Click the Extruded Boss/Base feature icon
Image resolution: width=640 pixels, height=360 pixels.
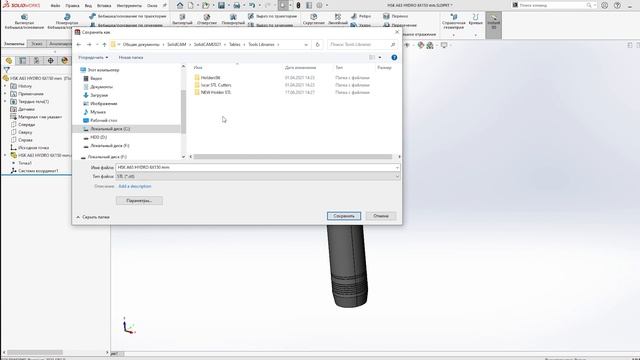(x=24, y=17)
